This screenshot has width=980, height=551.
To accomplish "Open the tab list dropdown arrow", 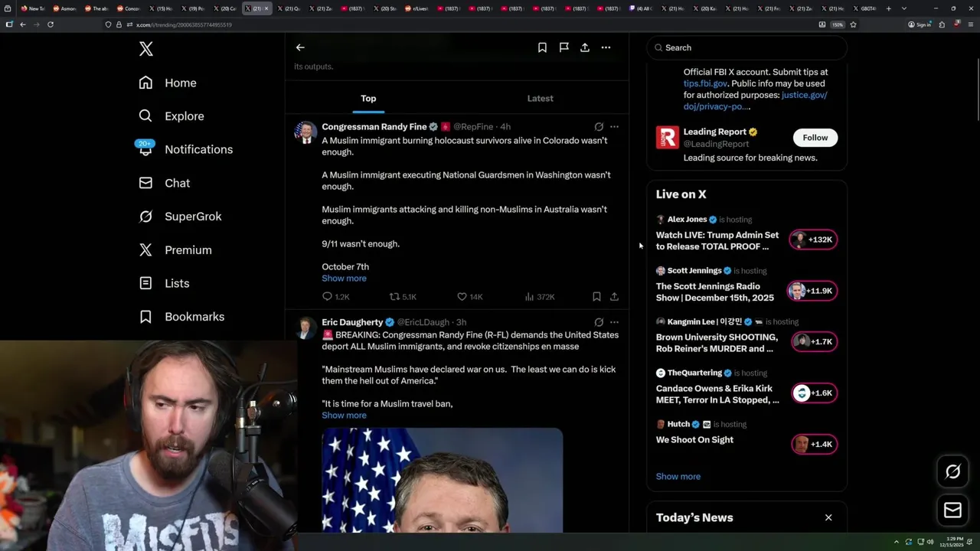I will coord(904,8).
